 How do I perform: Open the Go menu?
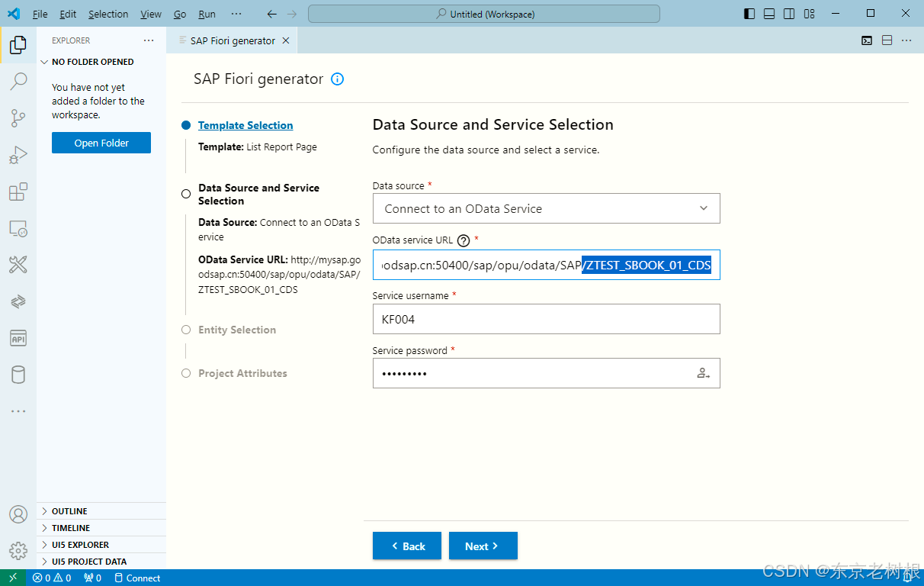point(180,14)
